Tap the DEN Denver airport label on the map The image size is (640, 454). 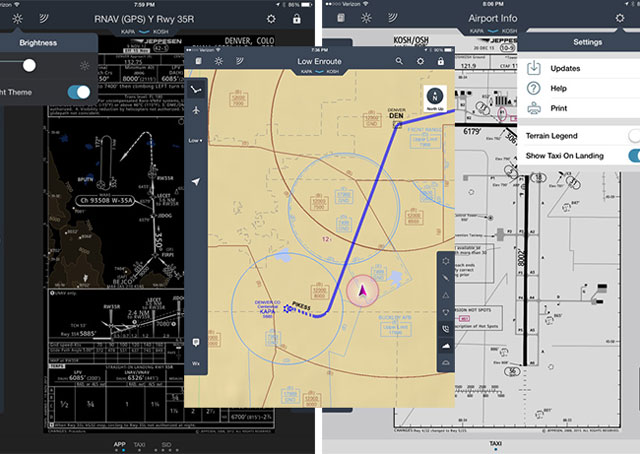coord(396,114)
